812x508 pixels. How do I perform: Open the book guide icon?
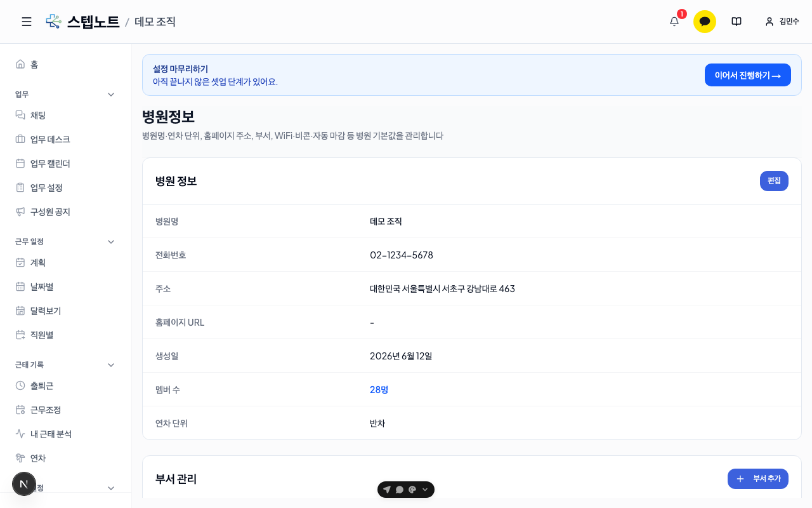737,22
